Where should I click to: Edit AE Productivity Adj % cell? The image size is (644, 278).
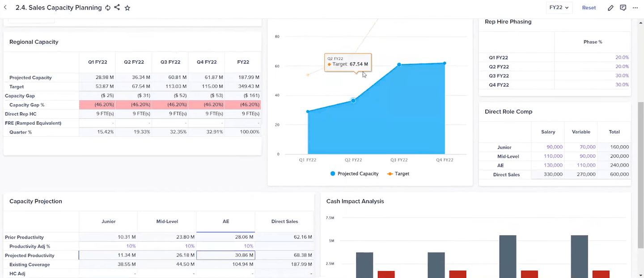click(225, 246)
